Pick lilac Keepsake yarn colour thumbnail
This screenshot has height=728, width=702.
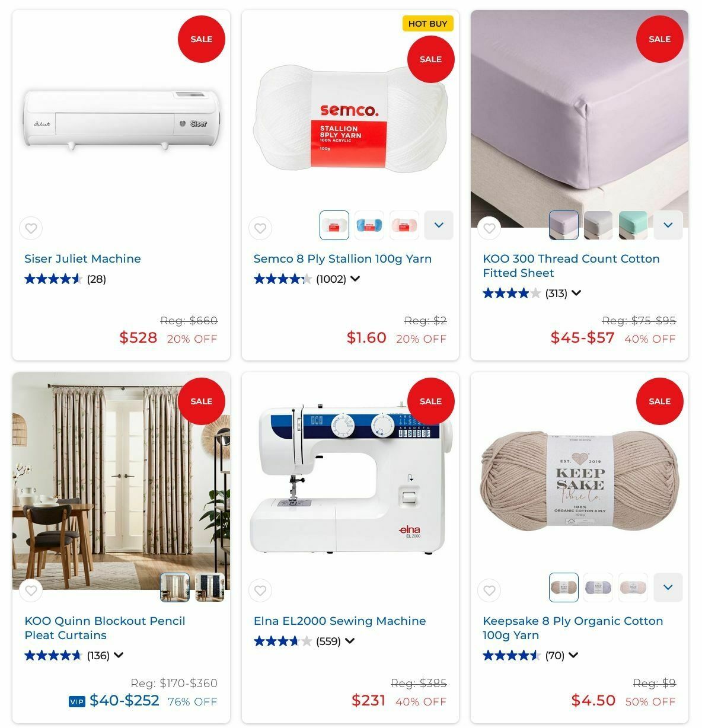click(x=598, y=587)
